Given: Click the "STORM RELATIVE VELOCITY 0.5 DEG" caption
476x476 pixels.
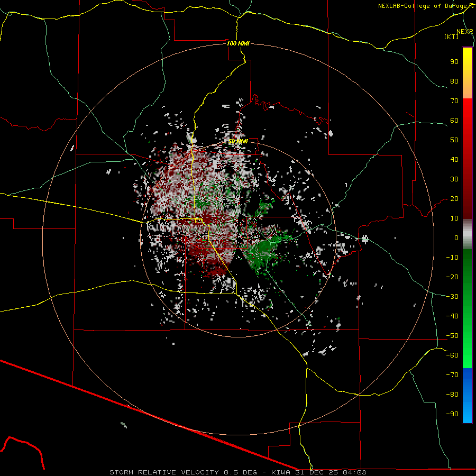Looking at the screenshot, I should 183,472.
